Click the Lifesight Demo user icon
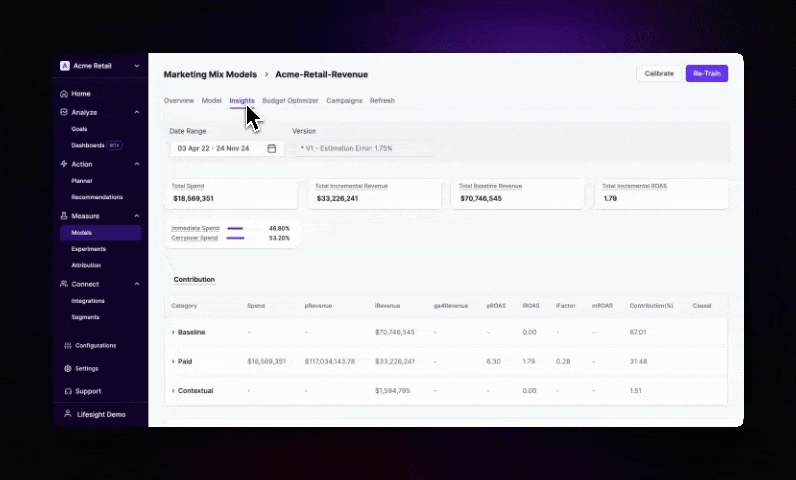Viewport: 796px width, 480px height. click(68, 414)
